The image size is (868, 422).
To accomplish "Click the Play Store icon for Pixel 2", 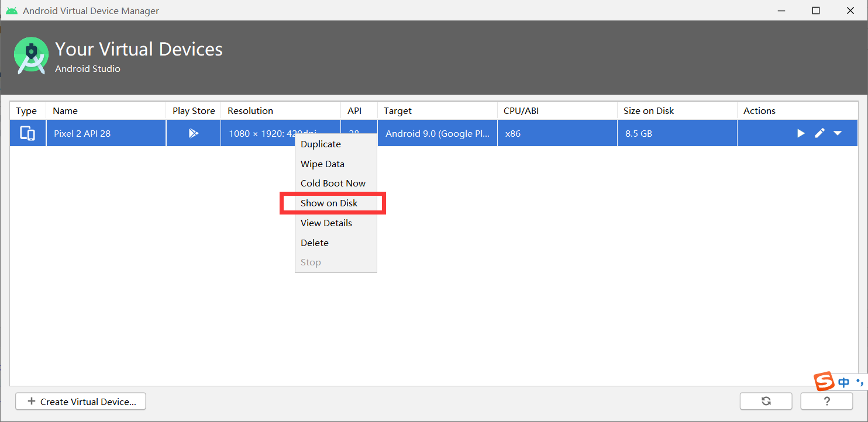I will (193, 133).
